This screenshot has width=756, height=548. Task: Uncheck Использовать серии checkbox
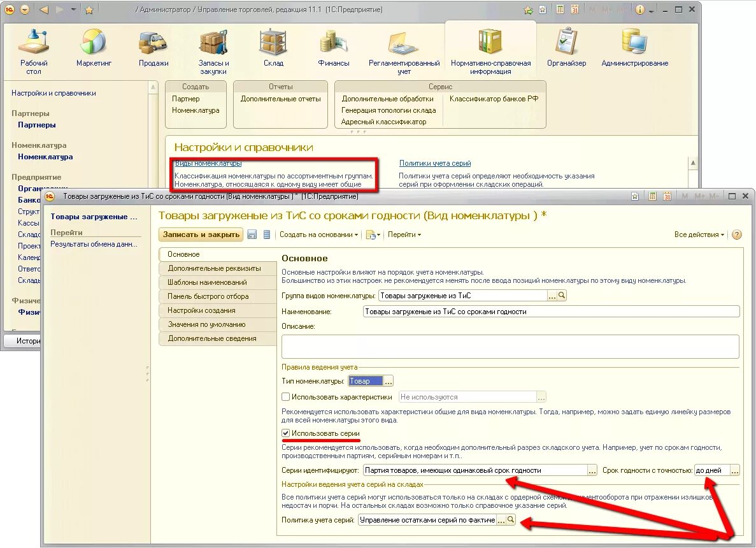coord(285,433)
